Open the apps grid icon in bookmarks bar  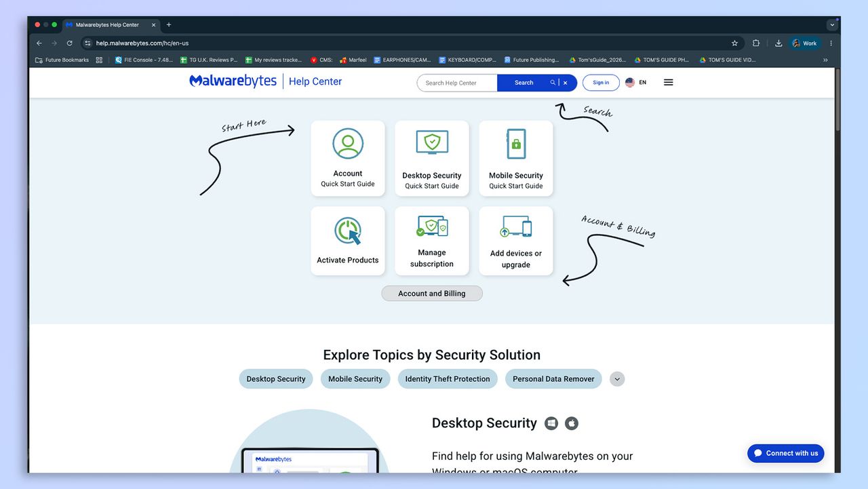click(x=99, y=60)
